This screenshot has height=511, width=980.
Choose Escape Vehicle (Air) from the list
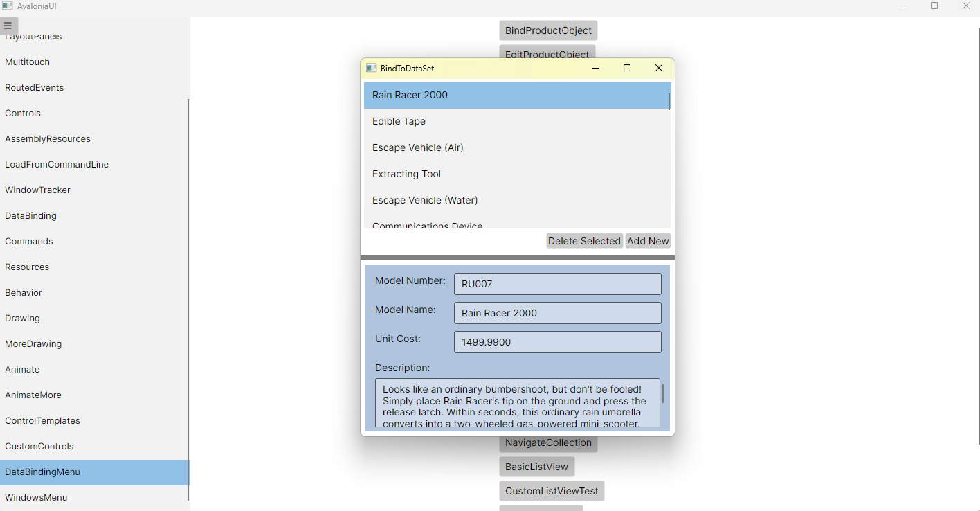coord(516,148)
